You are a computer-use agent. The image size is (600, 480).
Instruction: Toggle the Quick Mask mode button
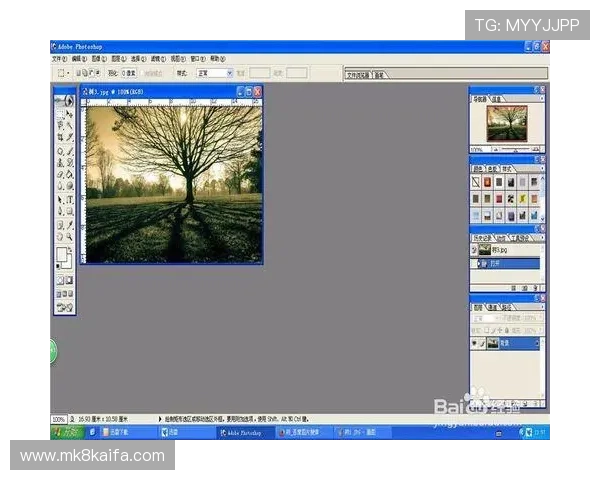(x=70, y=280)
